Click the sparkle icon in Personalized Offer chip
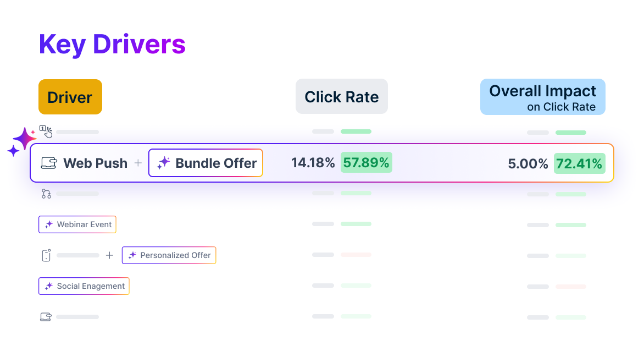Viewport: 644px width, 351px height. [132, 255]
